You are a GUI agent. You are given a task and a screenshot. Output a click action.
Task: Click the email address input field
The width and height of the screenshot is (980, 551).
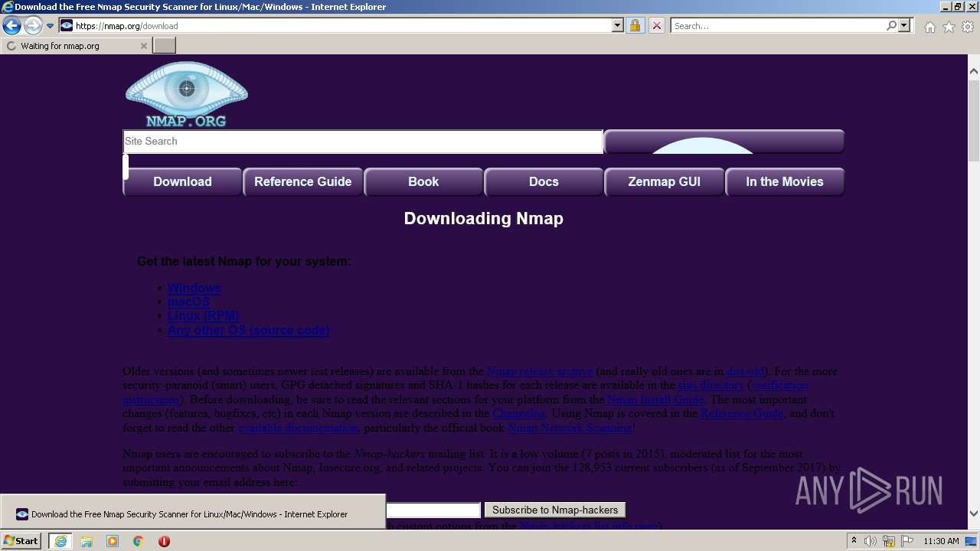433,510
